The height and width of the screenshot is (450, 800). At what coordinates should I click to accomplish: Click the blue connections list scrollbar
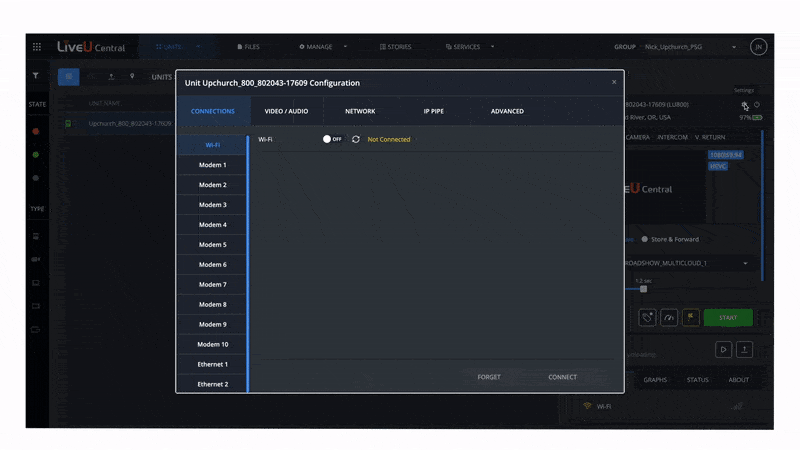[x=248, y=264]
